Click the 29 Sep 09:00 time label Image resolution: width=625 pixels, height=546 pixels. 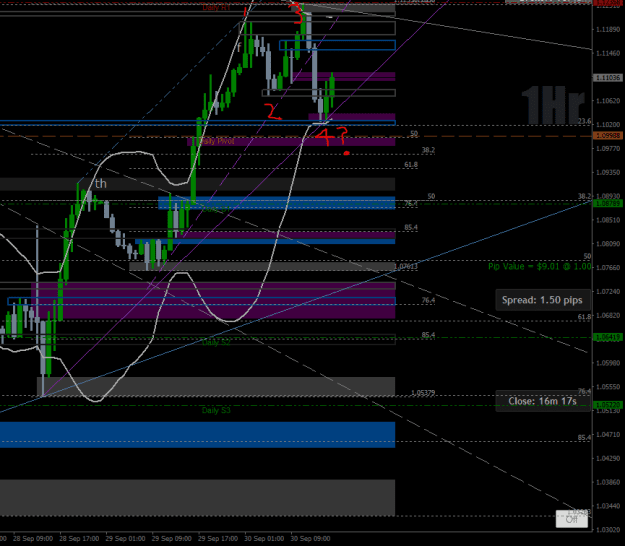click(x=171, y=538)
